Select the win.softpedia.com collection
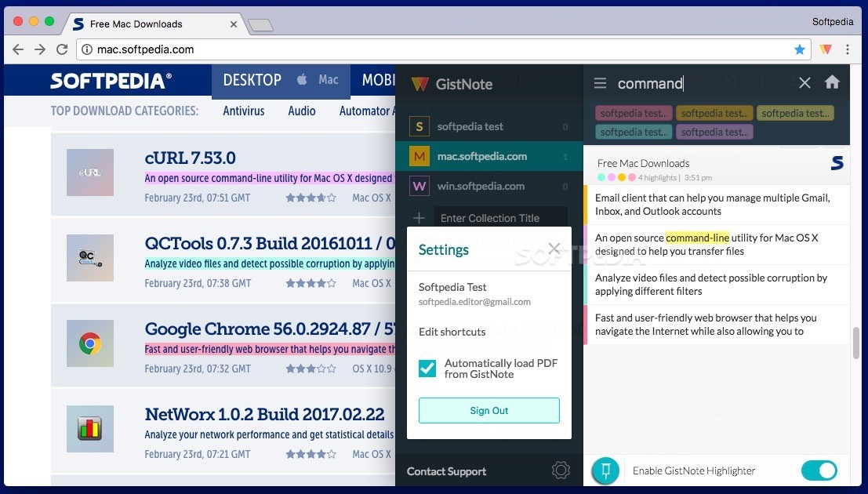Image resolution: width=868 pixels, height=494 pixels. (x=489, y=186)
